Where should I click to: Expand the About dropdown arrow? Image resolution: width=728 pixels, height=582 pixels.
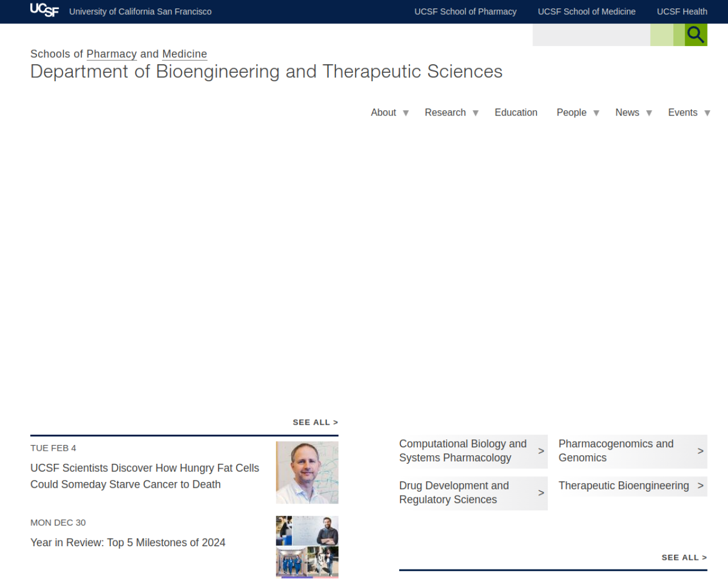coord(406,113)
